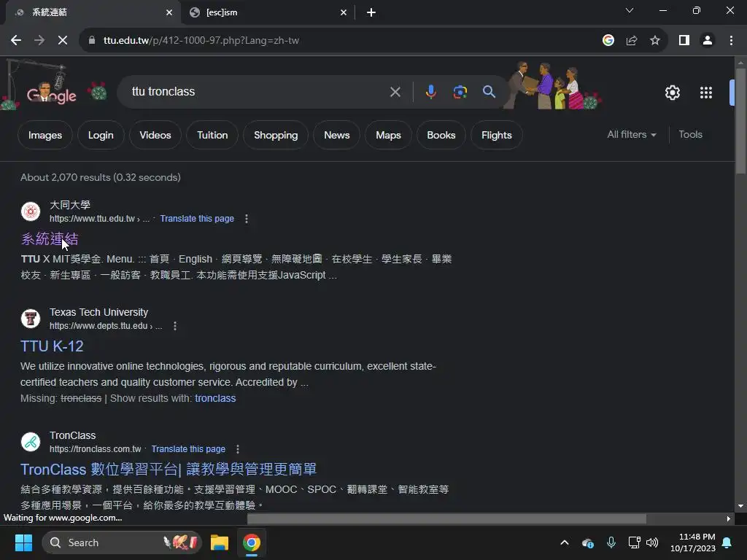
Task: Click the forward navigation arrow
Action: 39,41
